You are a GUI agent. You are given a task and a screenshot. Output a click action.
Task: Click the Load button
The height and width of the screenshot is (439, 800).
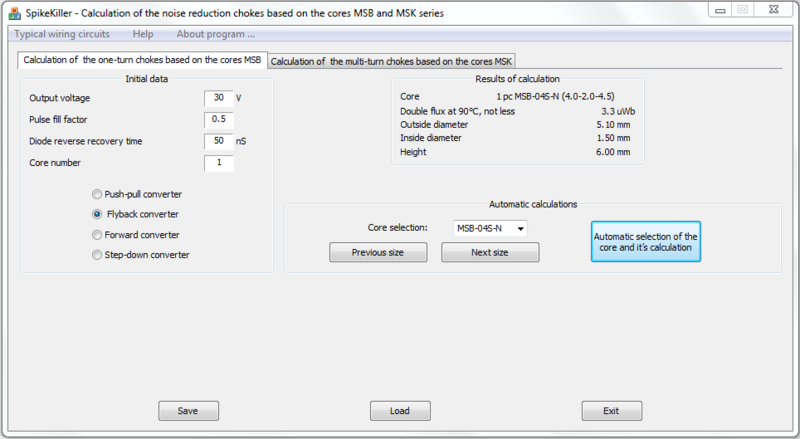(x=400, y=411)
